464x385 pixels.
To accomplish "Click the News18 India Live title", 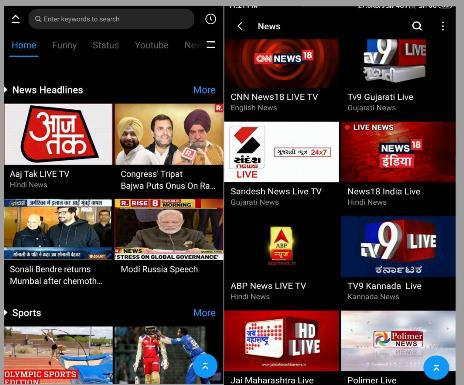I will coord(384,192).
